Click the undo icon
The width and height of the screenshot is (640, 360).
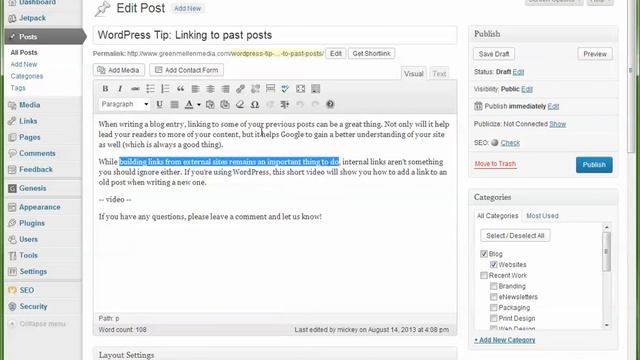(x=300, y=104)
